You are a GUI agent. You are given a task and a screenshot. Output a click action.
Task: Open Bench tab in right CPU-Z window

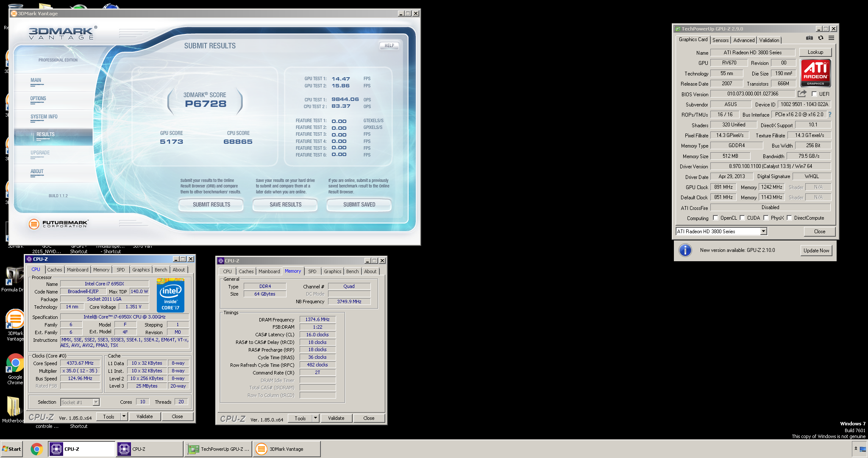(353, 271)
